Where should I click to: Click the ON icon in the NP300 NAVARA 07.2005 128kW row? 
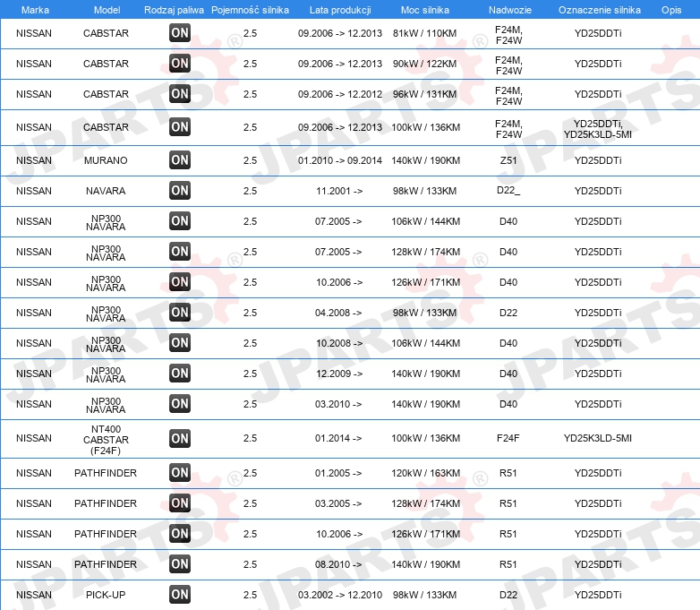180,251
